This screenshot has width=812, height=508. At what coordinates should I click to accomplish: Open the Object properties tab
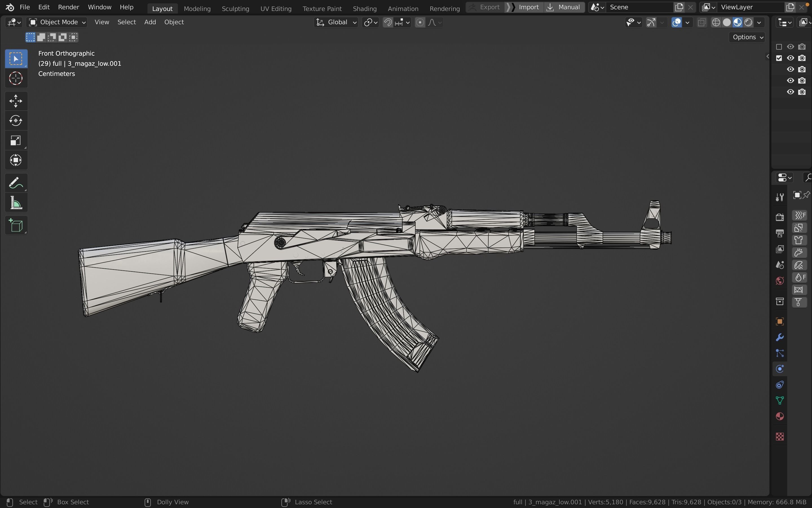(780, 321)
